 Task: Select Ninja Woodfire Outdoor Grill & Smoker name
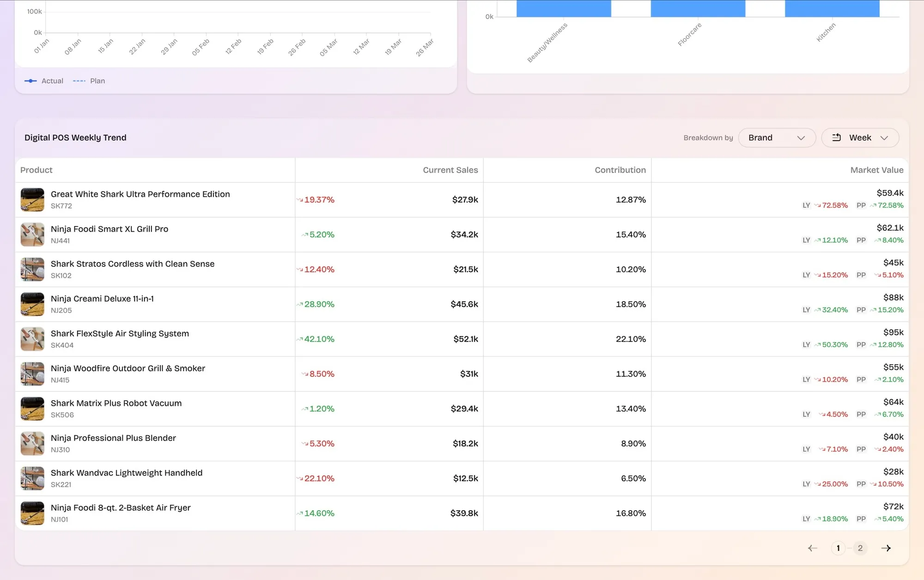click(128, 368)
